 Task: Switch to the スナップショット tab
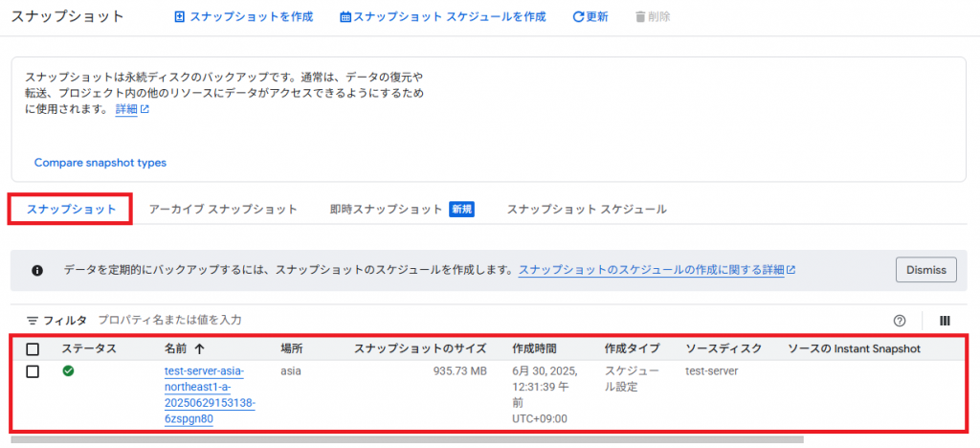71,210
